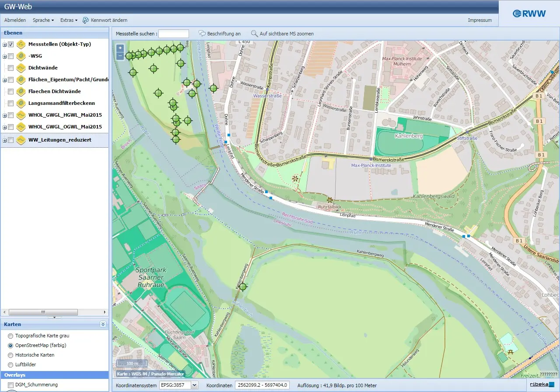Click the map zoom in plus button
The height and width of the screenshot is (392, 560).
[x=120, y=48]
